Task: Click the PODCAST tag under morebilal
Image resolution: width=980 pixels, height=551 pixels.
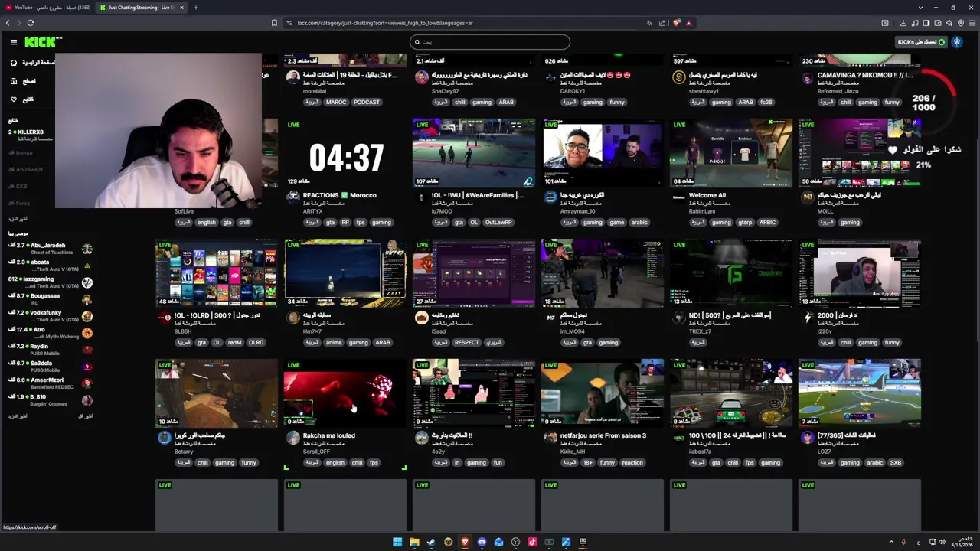Action: [x=366, y=102]
